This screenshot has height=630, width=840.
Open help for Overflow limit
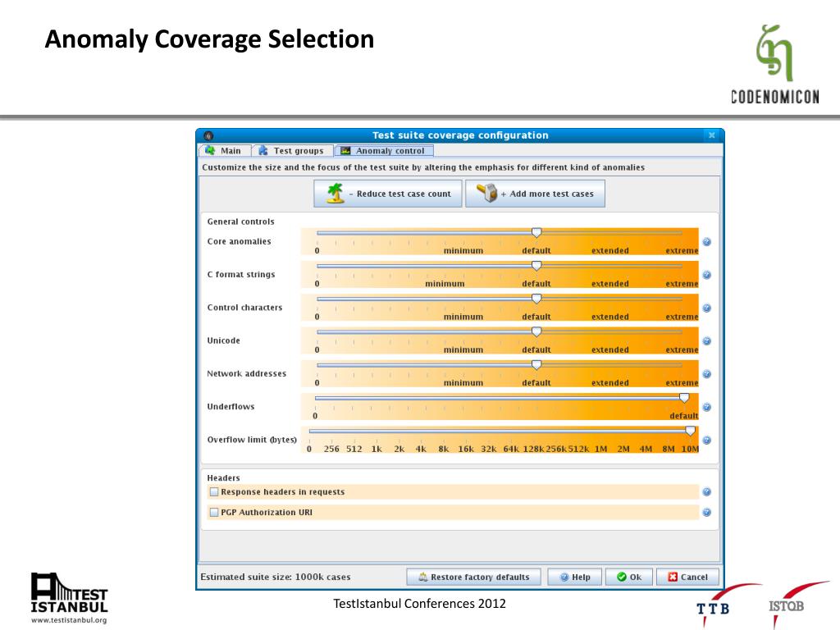point(706,441)
